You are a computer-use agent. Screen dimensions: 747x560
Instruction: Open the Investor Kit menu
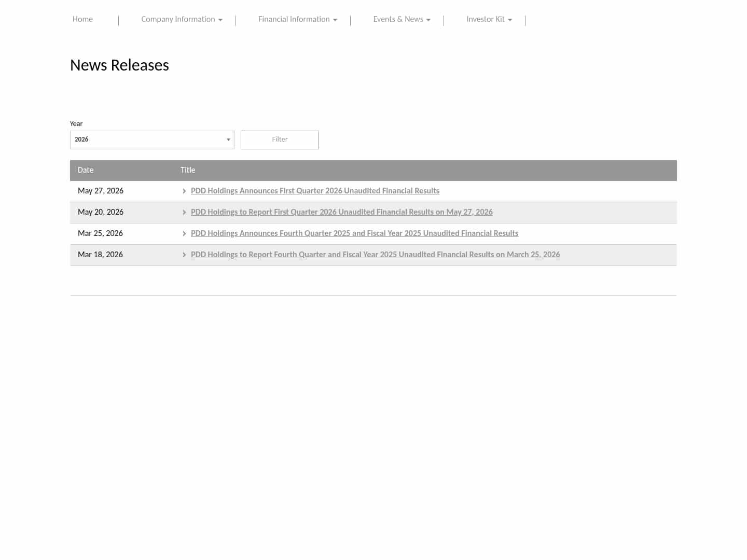click(489, 19)
